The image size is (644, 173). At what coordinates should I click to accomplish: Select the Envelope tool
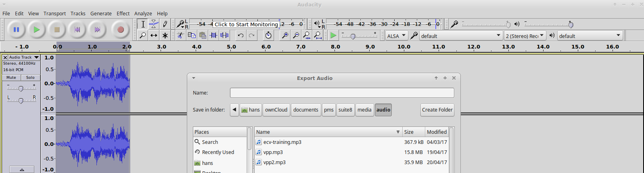[154, 24]
